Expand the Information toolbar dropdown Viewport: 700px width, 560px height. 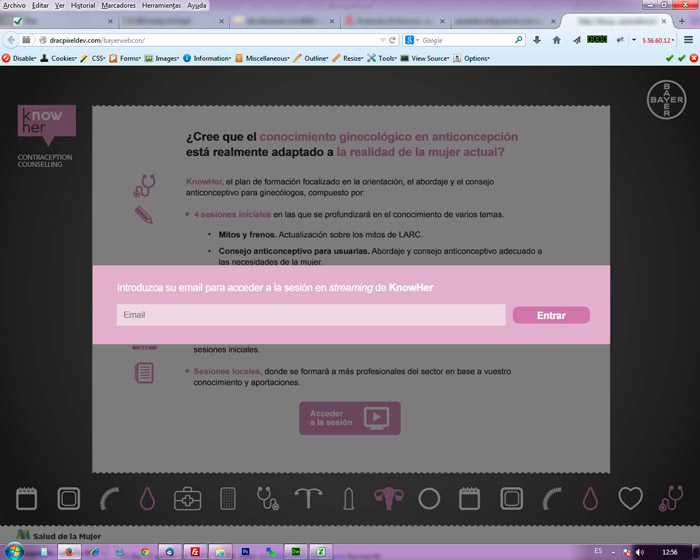click(x=207, y=58)
